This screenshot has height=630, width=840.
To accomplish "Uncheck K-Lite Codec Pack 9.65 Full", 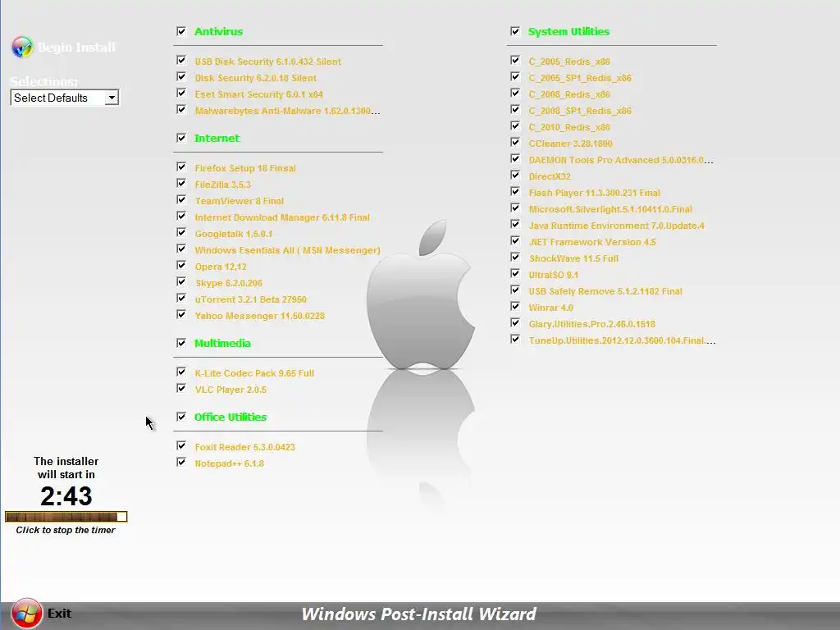I will (181, 372).
